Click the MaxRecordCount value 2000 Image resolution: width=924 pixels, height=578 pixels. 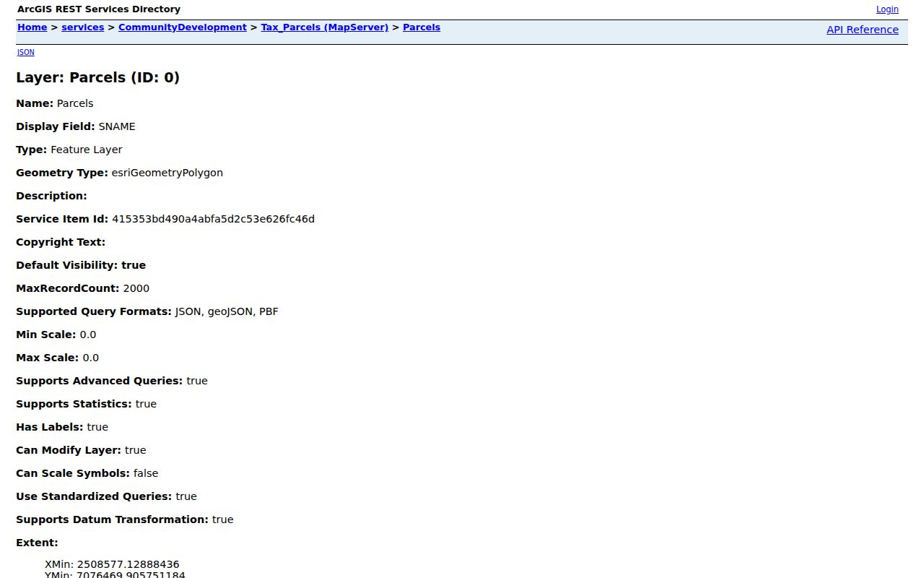click(136, 288)
